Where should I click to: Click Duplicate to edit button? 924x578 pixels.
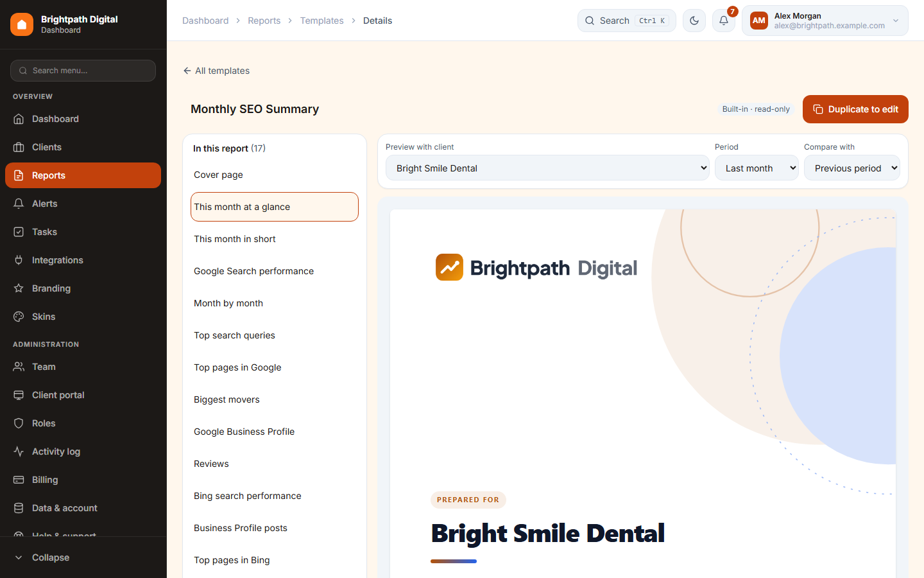coord(855,109)
